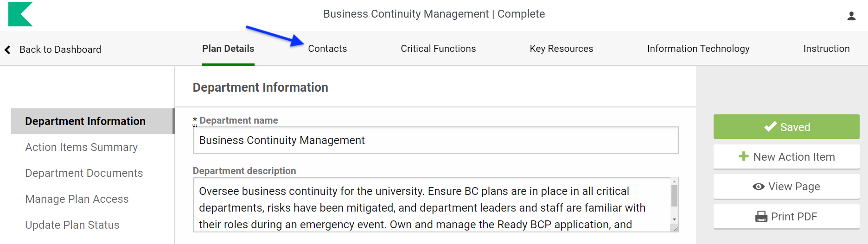Image resolution: width=868 pixels, height=244 pixels.
Task: Select the Information Technology tab
Action: coord(698,49)
